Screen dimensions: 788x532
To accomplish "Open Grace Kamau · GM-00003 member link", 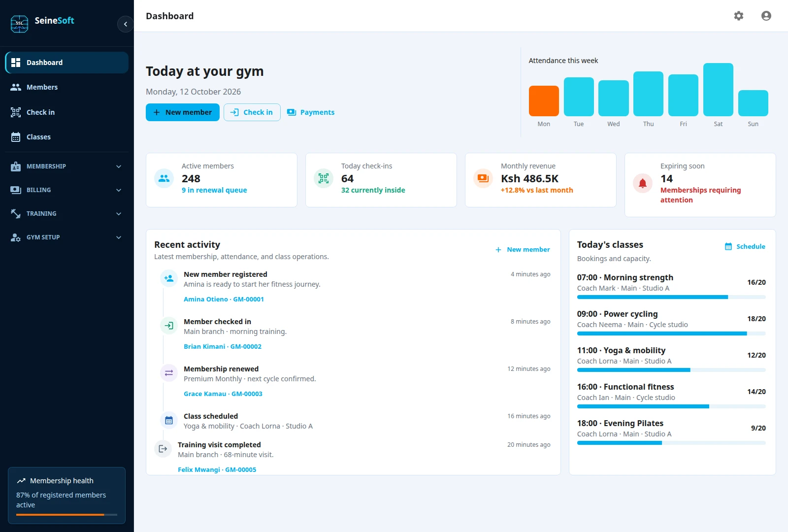I will pos(223,394).
